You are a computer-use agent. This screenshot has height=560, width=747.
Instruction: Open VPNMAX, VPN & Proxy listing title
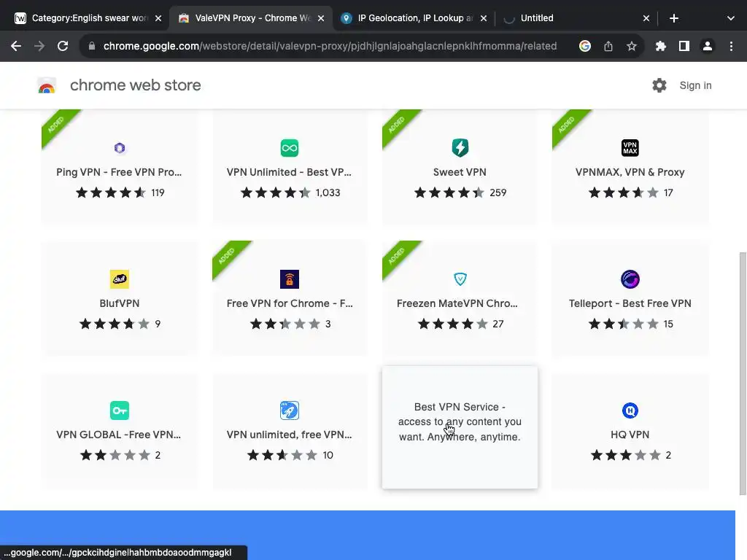tap(630, 172)
